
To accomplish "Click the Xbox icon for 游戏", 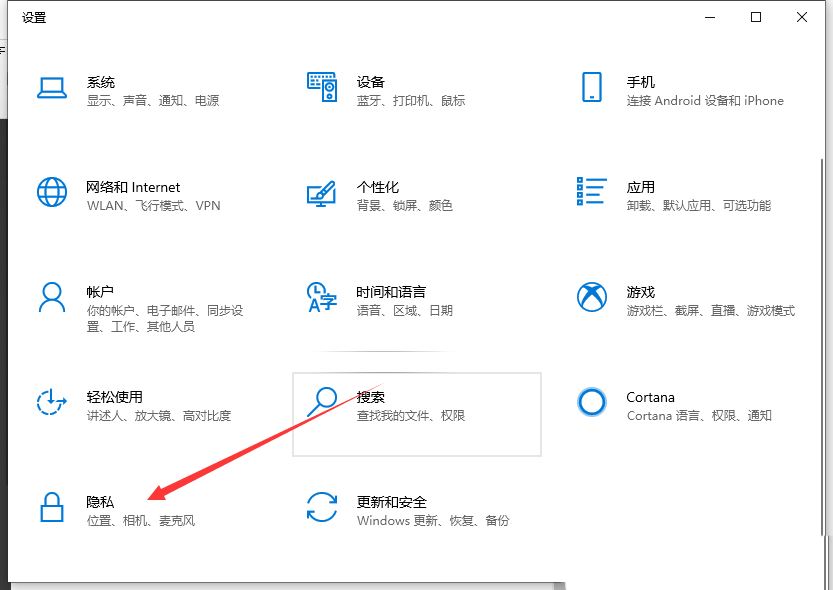I will (591, 297).
